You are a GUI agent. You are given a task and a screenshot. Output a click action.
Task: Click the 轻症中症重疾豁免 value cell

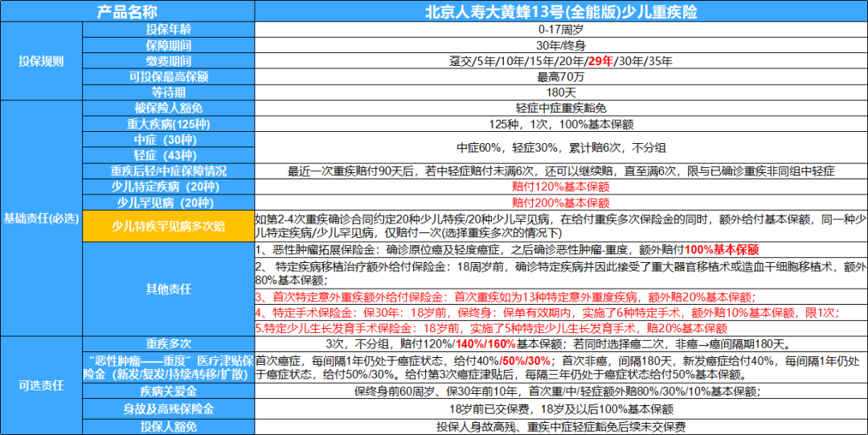coord(561,108)
